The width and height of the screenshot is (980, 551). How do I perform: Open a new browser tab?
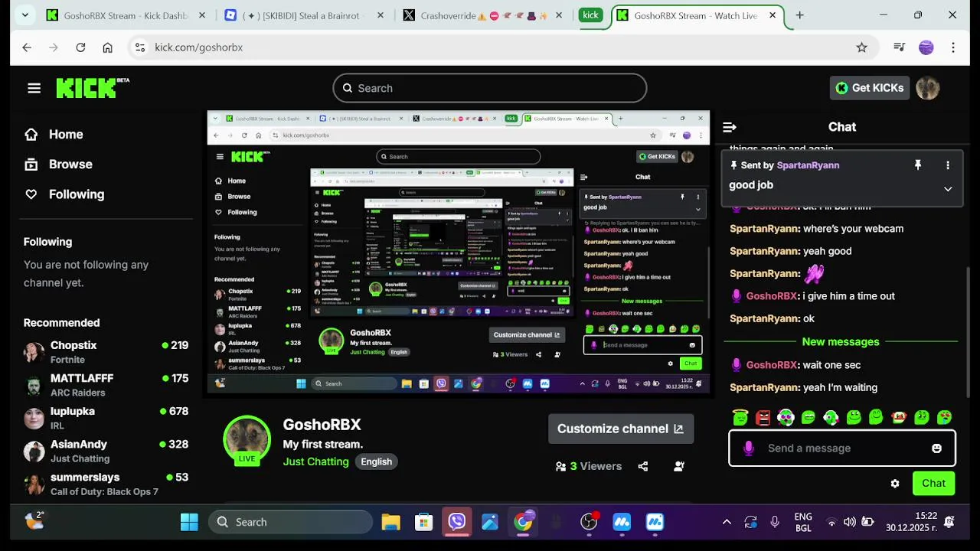point(799,15)
